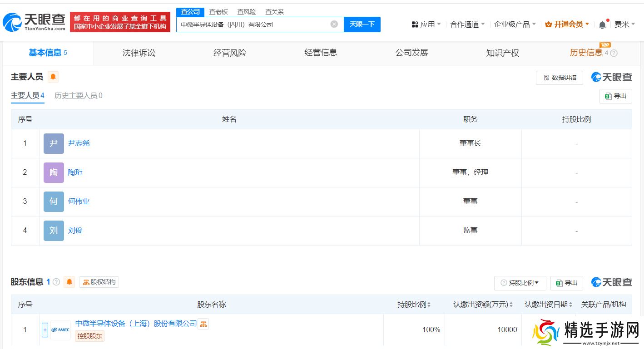Screen dimensions: 644x349
Task: Click the notification bell in the header
Action: click(x=602, y=25)
